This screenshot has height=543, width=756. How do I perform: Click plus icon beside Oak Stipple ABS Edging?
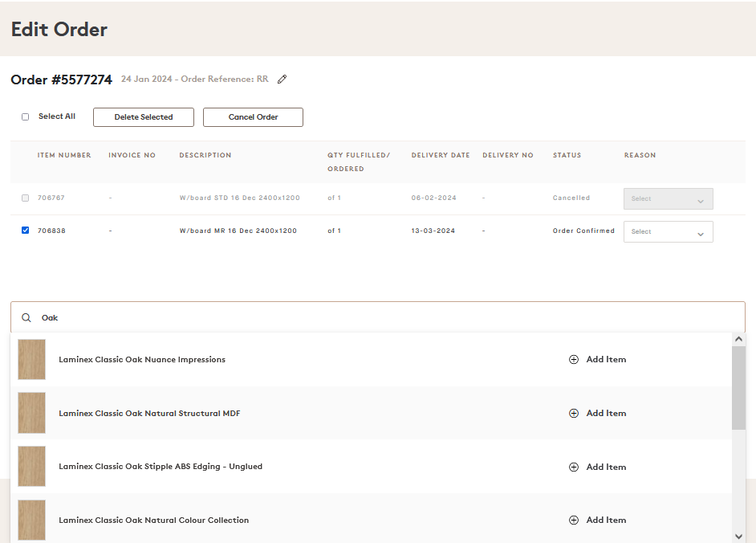tap(574, 467)
